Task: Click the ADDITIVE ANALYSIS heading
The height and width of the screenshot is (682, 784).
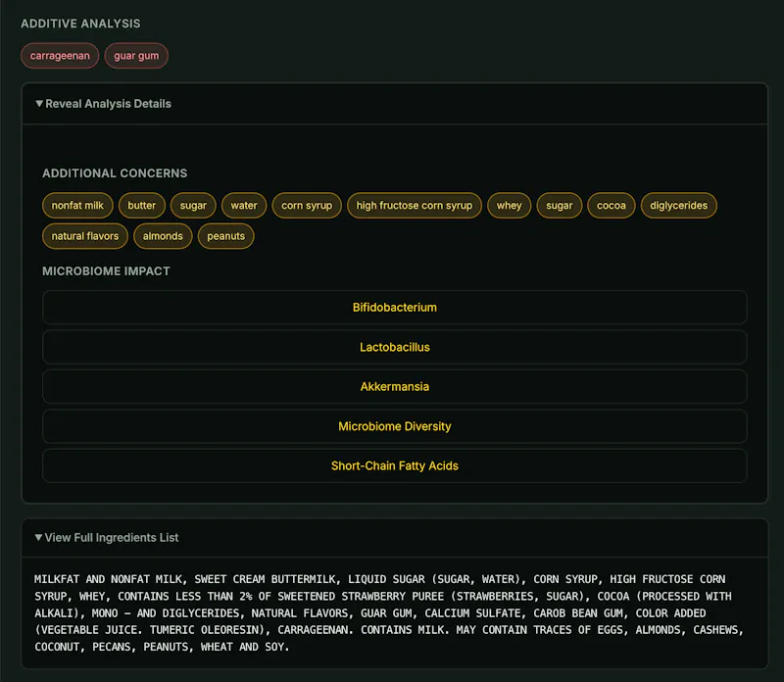Action: [x=80, y=24]
